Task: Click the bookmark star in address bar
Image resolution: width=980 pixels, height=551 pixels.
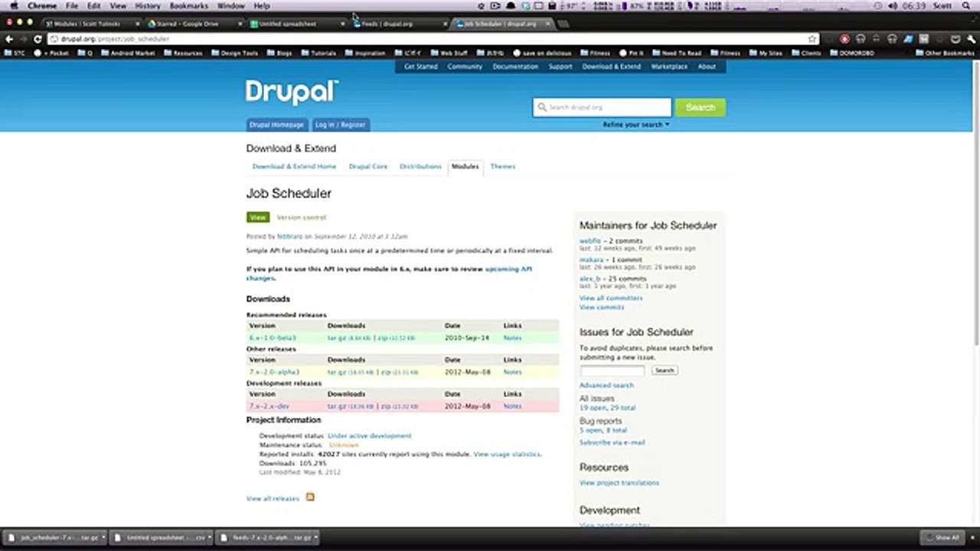Action: tap(812, 39)
